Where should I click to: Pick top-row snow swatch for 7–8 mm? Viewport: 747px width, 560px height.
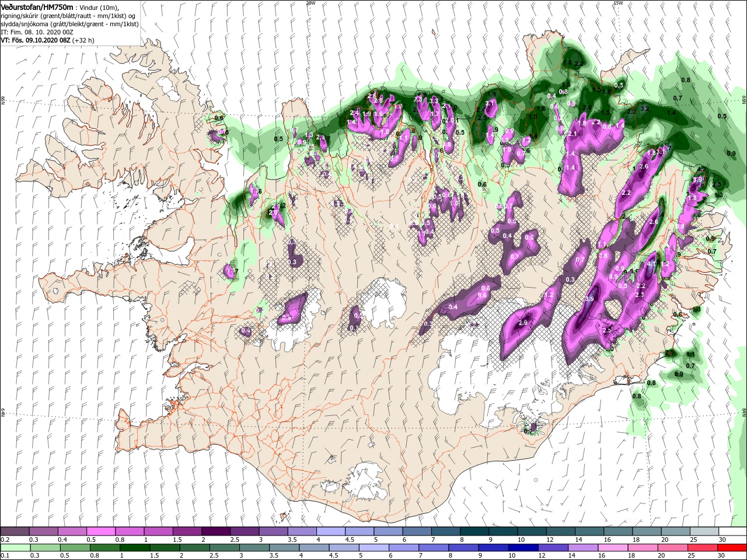445,531
